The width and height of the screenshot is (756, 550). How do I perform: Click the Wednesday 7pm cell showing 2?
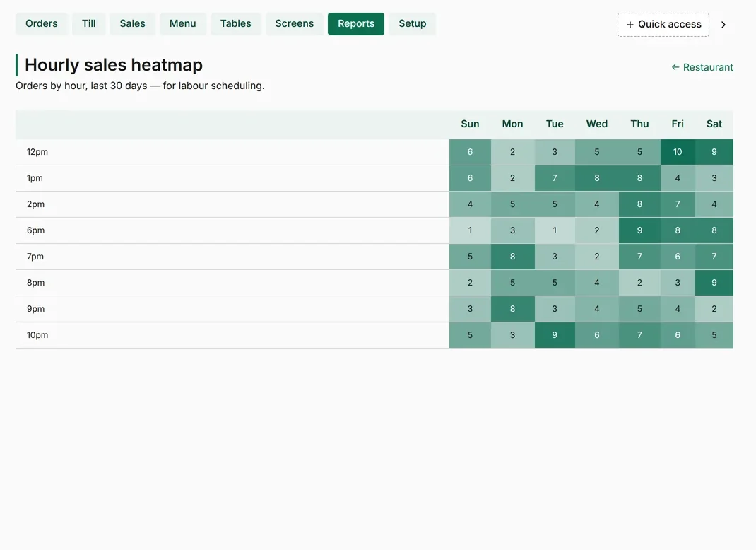[x=597, y=256]
